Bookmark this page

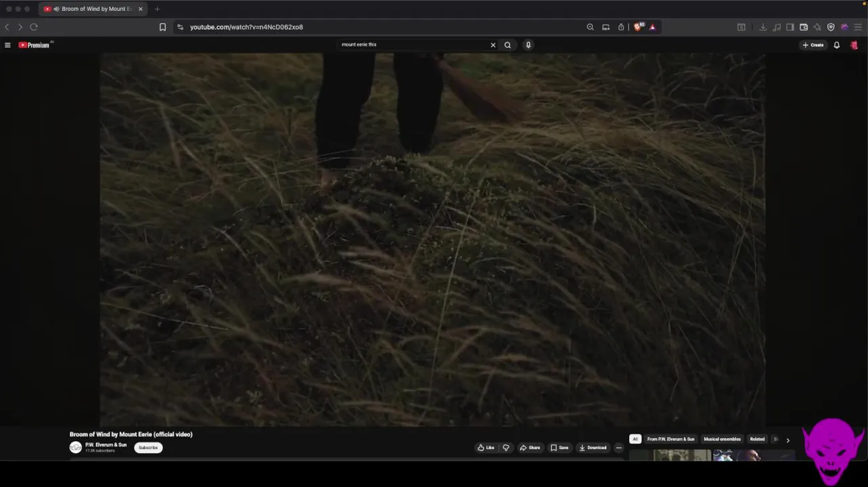162,27
